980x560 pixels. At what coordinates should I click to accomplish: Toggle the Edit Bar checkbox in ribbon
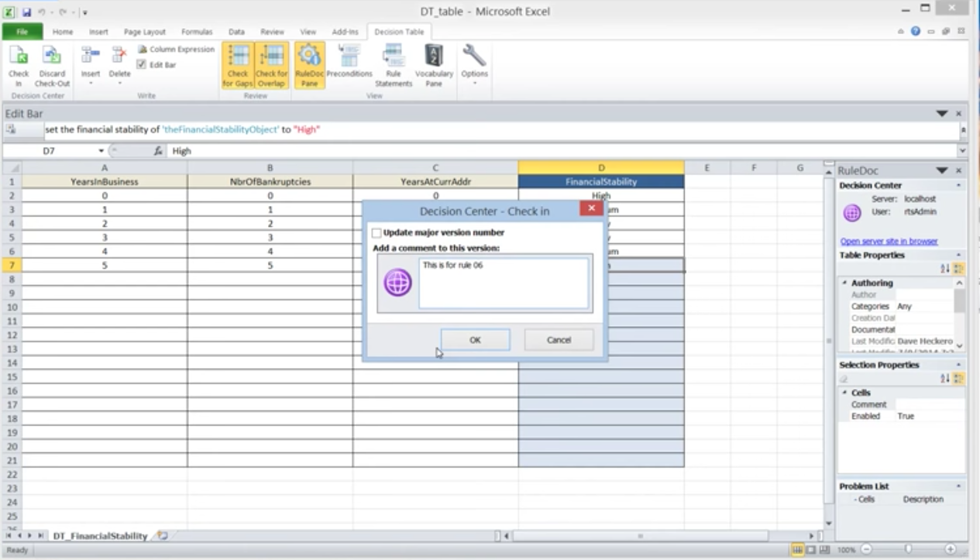[x=141, y=65]
